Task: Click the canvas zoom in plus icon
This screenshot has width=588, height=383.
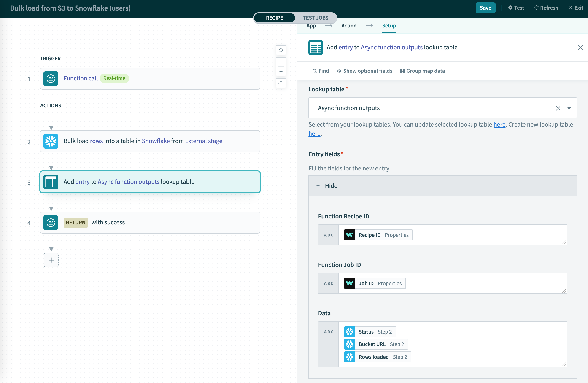Action: (x=281, y=62)
